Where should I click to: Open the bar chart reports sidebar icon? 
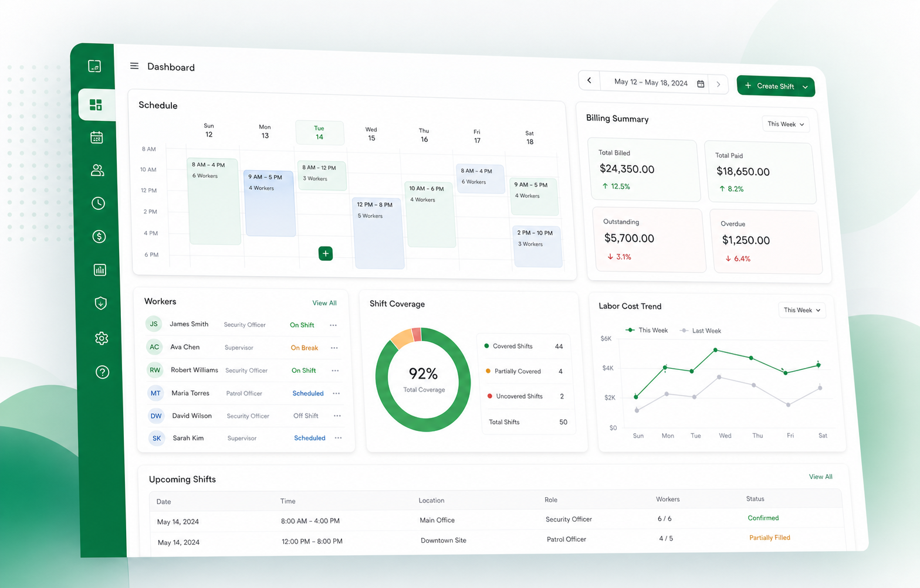point(100,270)
